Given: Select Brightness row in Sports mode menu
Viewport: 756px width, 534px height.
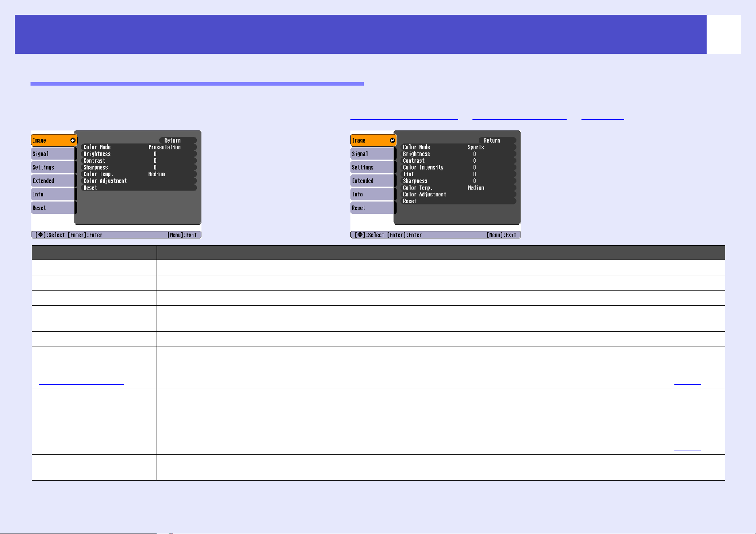Looking at the screenshot, I should [x=459, y=154].
